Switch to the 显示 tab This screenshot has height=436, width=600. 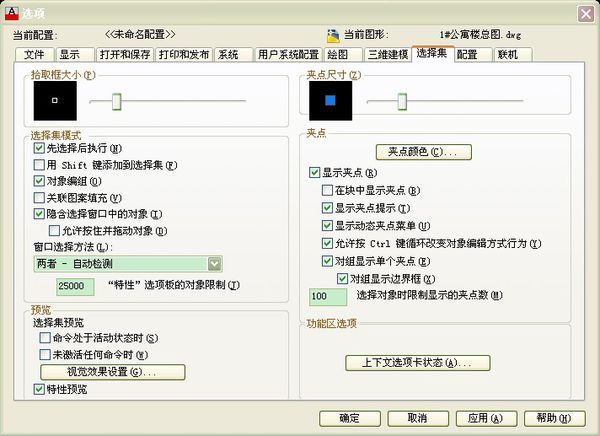(75, 54)
